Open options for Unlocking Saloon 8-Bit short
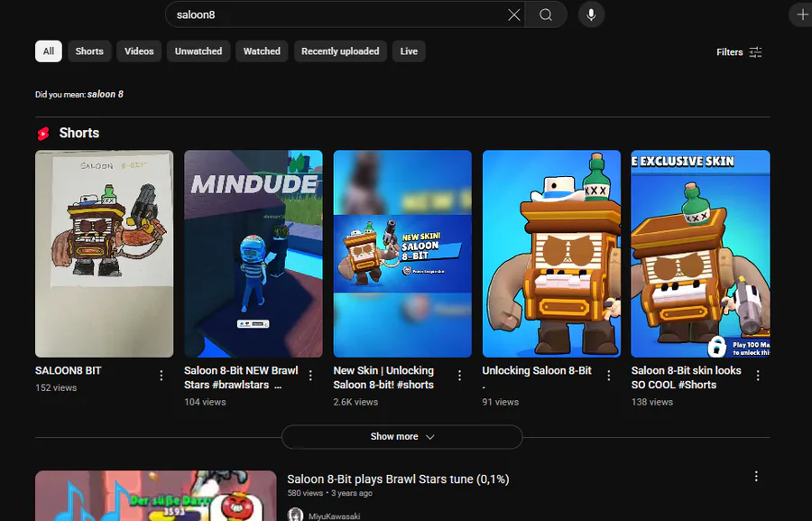812x521 pixels. coord(609,376)
